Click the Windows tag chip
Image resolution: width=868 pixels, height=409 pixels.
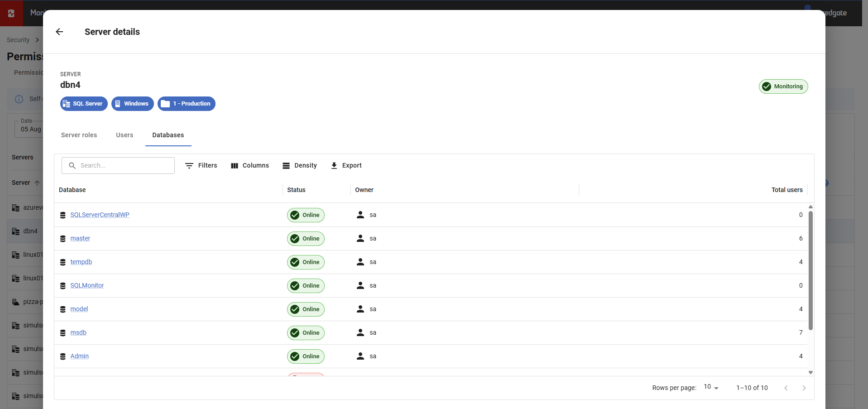(133, 104)
